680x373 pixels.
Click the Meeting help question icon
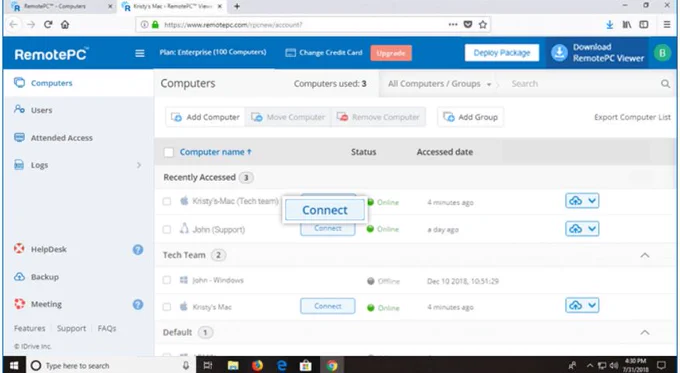tap(138, 304)
